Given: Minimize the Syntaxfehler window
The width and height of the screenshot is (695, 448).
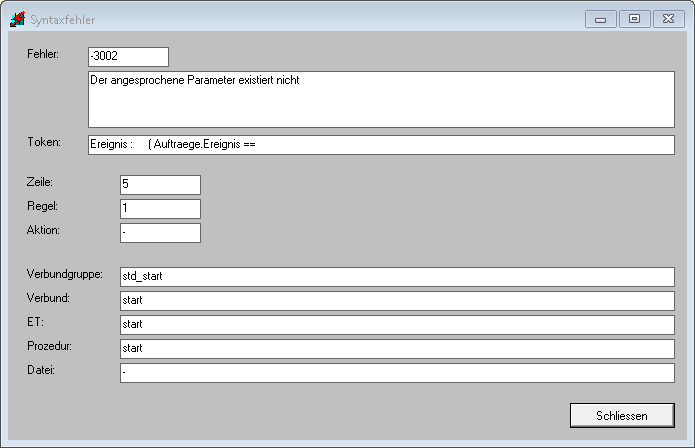Looking at the screenshot, I should (600, 18).
